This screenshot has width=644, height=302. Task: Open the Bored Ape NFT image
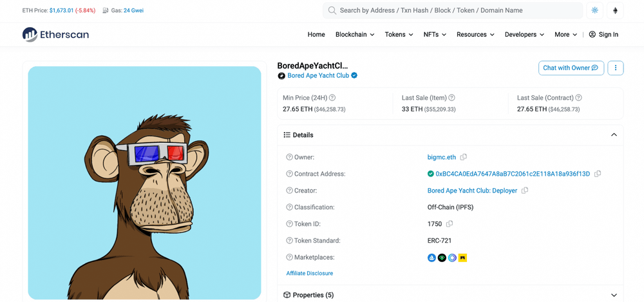144,183
